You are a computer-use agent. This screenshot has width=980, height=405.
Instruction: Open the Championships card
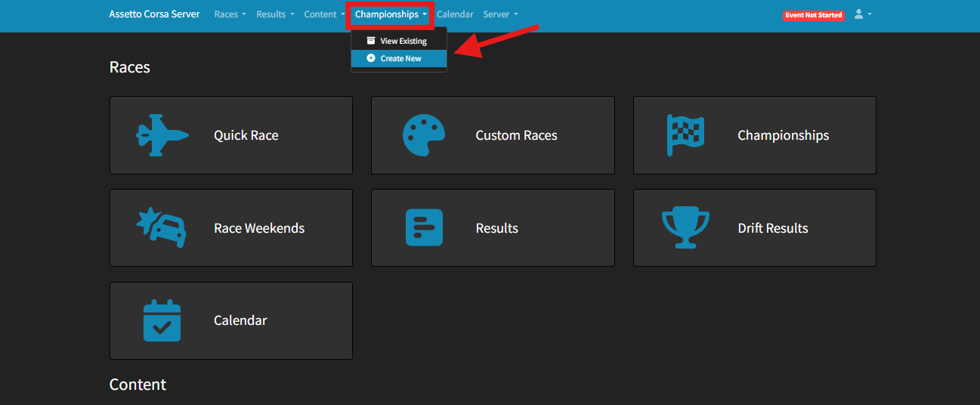755,135
